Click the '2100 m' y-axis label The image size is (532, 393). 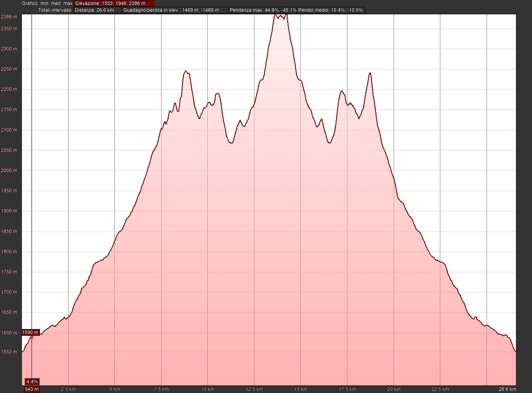click(x=9, y=130)
